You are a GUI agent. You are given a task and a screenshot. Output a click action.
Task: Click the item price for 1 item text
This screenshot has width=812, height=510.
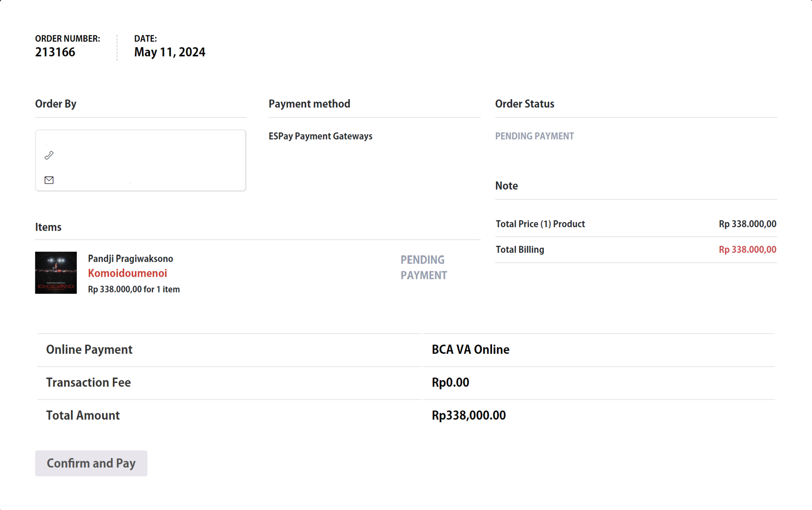coord(134,289)
